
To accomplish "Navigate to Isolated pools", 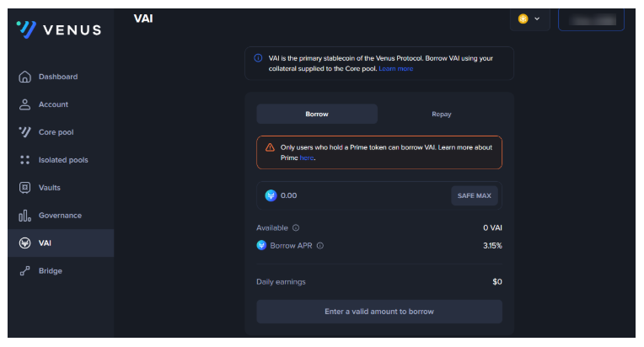I will tap(63, 160).
